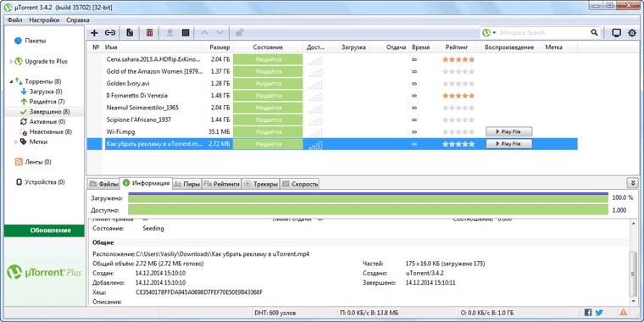Select Upgrade to Plus in sidebar
This screenshot has height=322, width=644.
click(46, 61)
